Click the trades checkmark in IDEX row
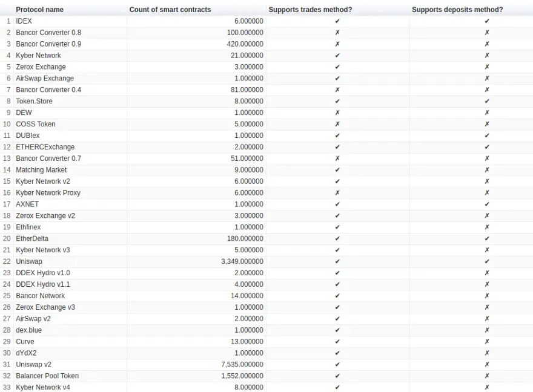Image resolution: width=533 pixels, height=392 pixels. coord(337,21)
